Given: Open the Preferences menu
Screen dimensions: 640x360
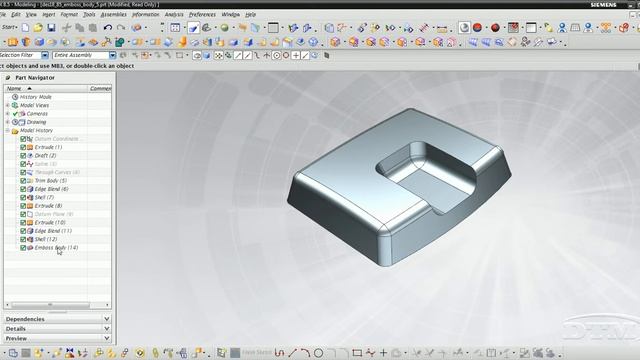Looking at the screenshot, I should (202, 15).
